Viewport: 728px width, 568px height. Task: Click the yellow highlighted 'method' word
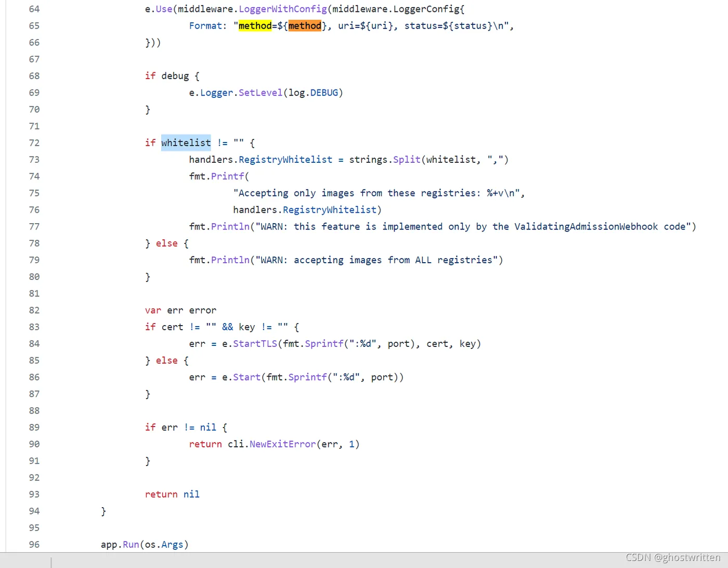[255, 25]
